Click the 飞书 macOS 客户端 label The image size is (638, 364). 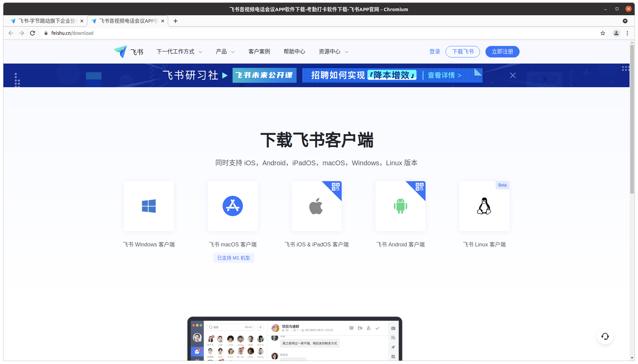233,244
